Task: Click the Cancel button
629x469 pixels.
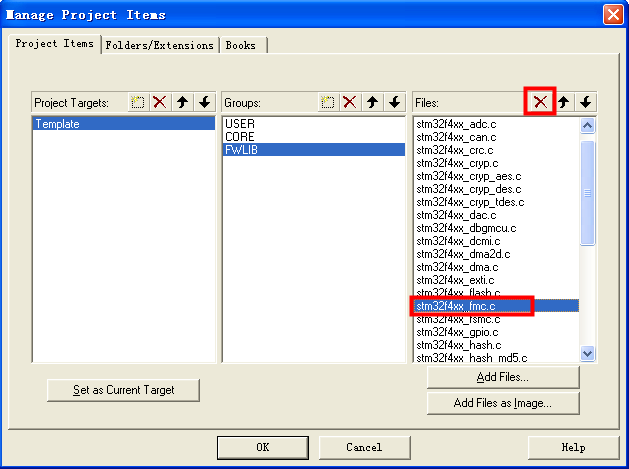Action: [364, 447]
